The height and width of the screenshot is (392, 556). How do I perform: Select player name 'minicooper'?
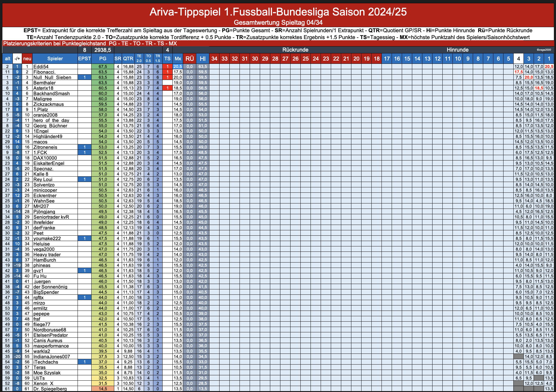(x=45, y=190)
